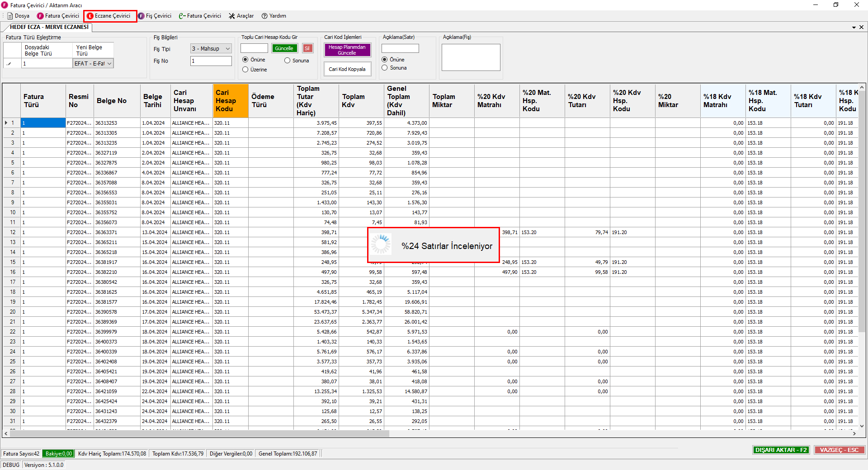868x470 pixels.
Task: Click the purple Fiş Çevirici icon
Action: [141, 16]
